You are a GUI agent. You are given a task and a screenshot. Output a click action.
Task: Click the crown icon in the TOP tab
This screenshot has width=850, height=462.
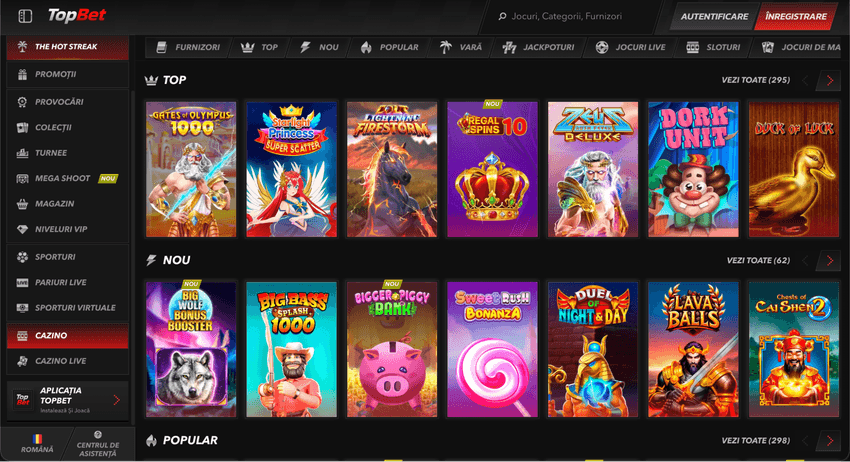coord(248,47)
